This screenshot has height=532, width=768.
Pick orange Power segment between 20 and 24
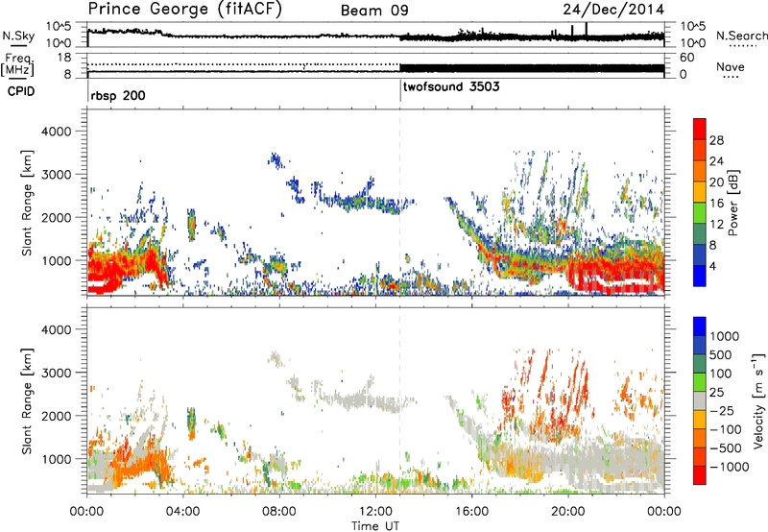pos(700,171)
